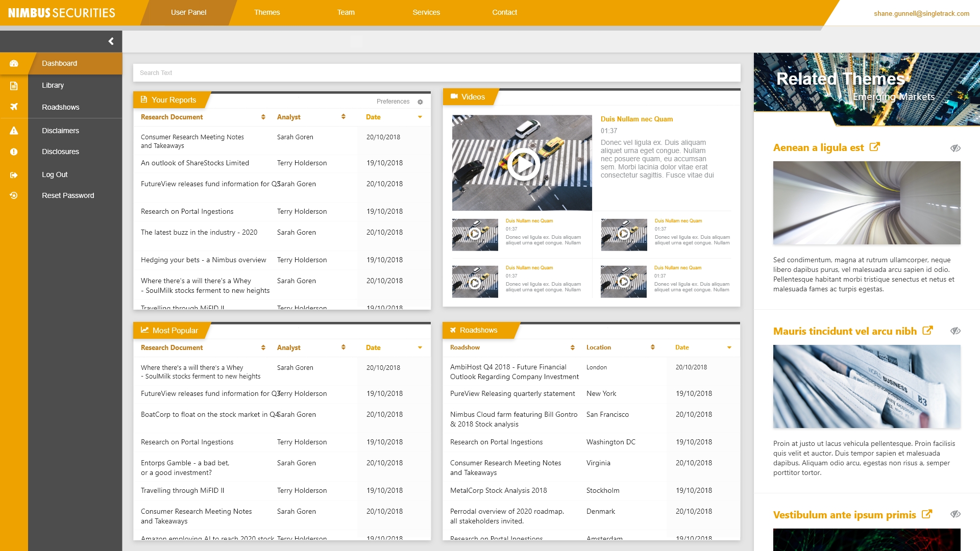
Task: Open the Mauris tincidunt vel arcu nibh link
Action: pyautogui.click(x=845, y=331)
